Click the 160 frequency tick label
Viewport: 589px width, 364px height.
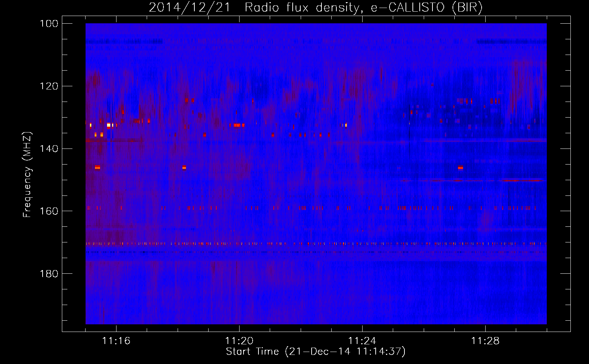pos(49,211)
